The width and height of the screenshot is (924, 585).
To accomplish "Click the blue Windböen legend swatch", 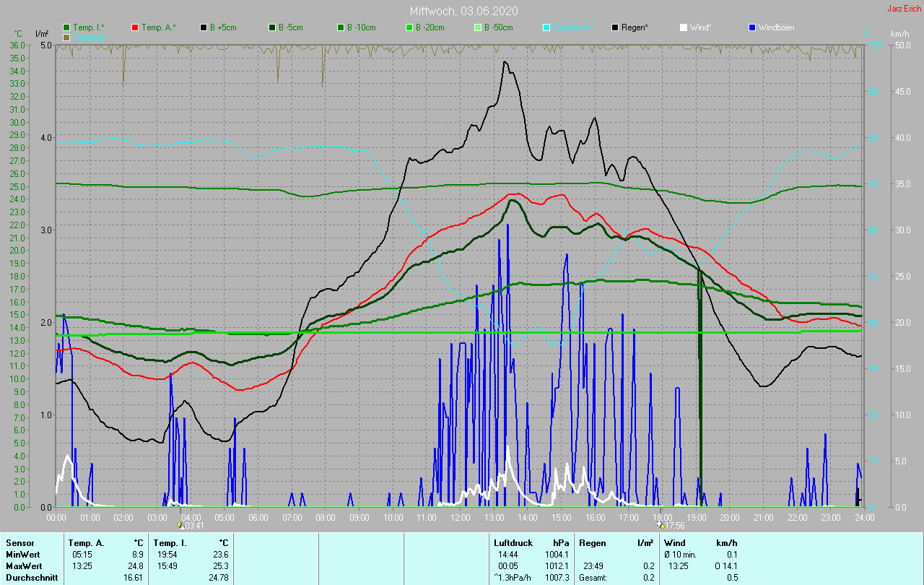I will [x=752, y=27].
